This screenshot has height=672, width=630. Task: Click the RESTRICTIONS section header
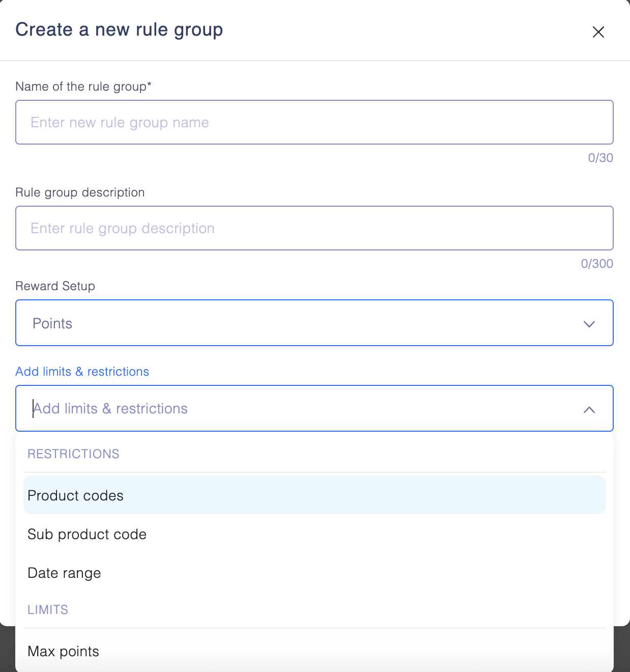click(x=73, y=454)
